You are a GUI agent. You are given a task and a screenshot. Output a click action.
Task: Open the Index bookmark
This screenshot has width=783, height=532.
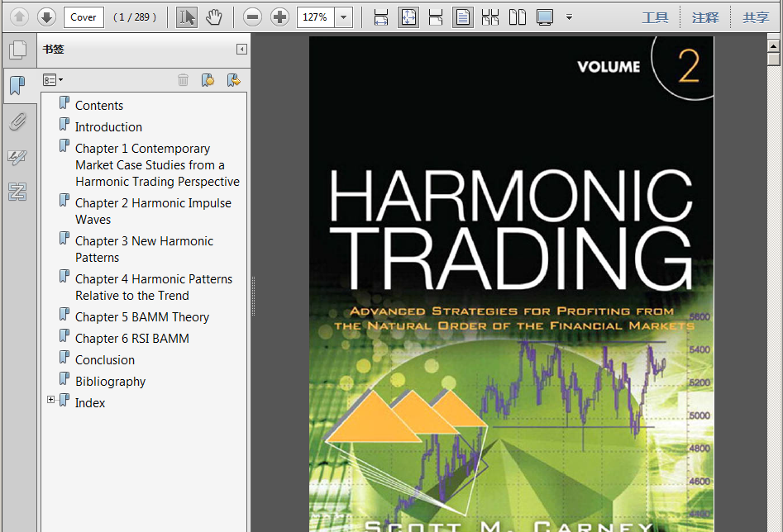coord(90,403)
